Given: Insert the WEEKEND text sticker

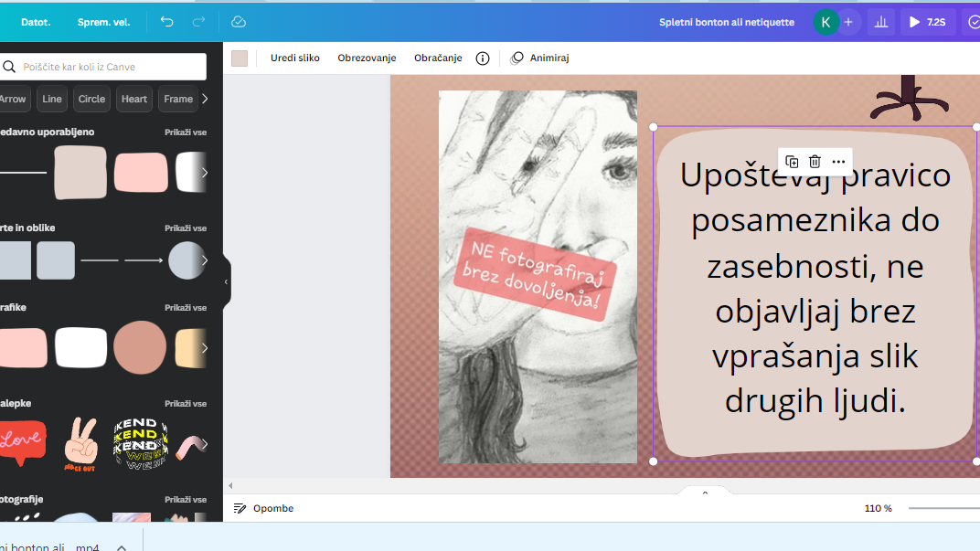Looking at the screenshot, I should [140, 443].
